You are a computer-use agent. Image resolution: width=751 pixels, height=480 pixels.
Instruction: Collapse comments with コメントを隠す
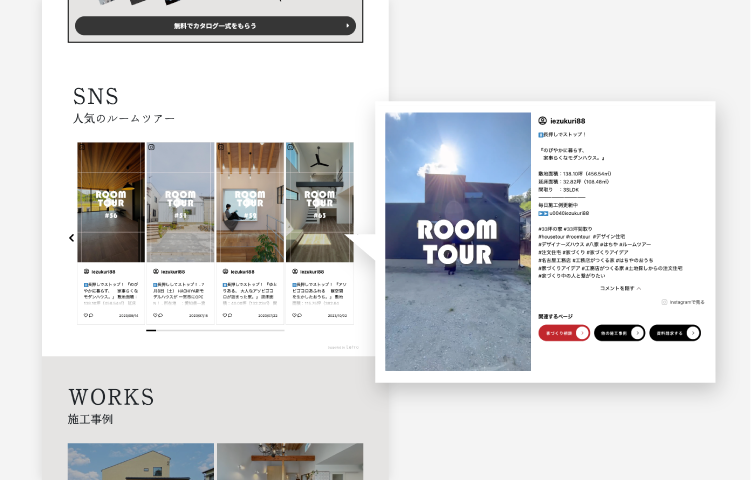click(620, 287)
